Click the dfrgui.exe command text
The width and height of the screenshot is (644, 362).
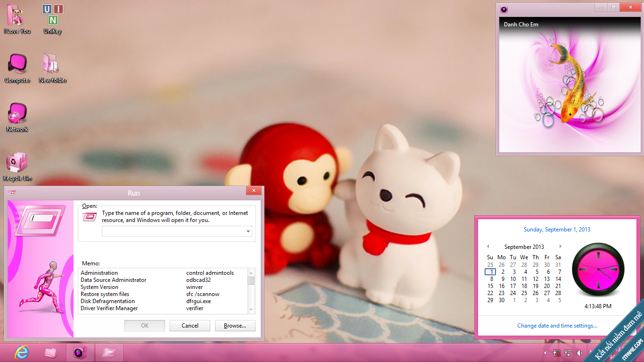click(198, 301)
